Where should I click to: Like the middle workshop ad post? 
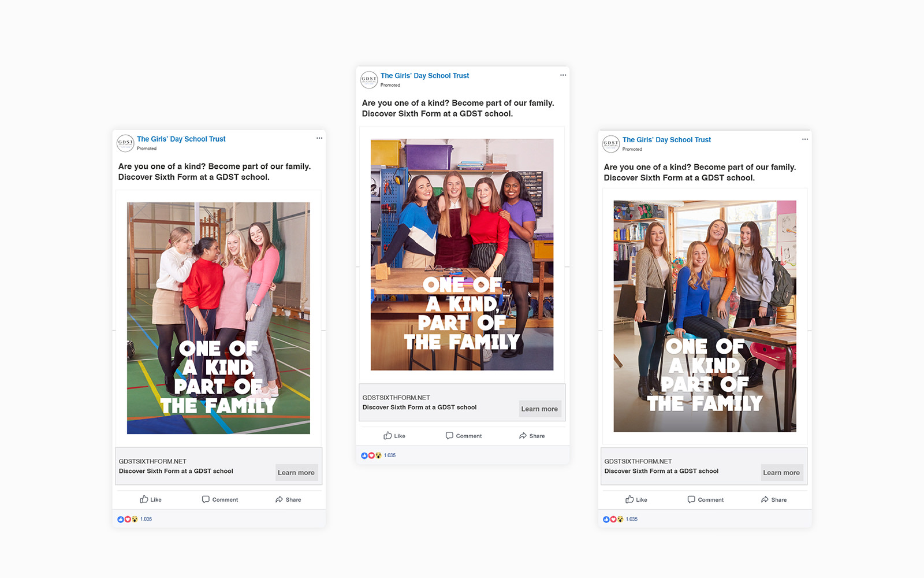(394, 436)
